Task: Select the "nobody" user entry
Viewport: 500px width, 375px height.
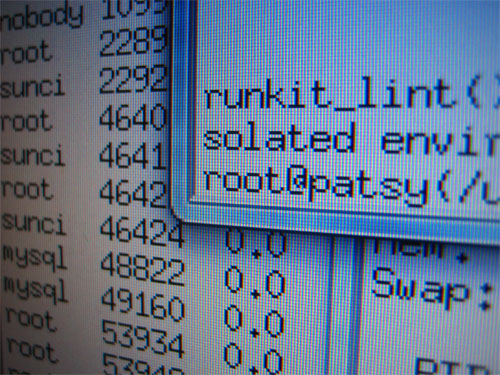Action: point(42,17)
